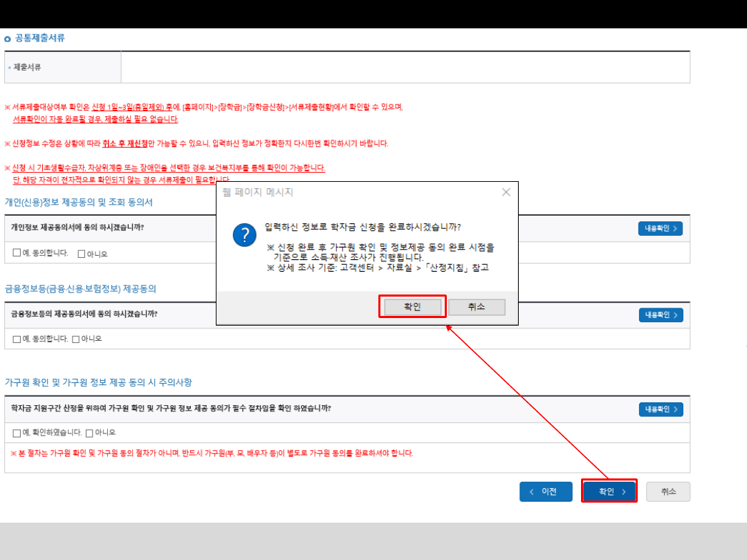Check '아니오' for 개인정보 제공동의서
Screen dimensions: 747x560
82,254
